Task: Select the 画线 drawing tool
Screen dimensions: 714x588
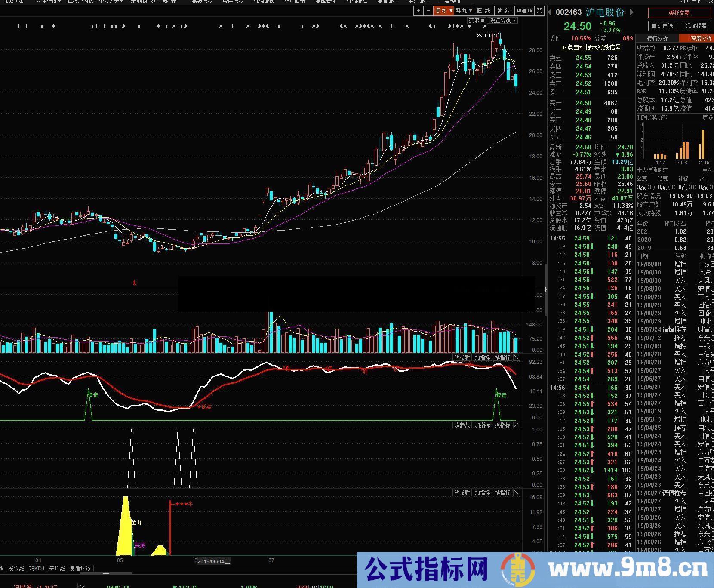Action: 483,11
